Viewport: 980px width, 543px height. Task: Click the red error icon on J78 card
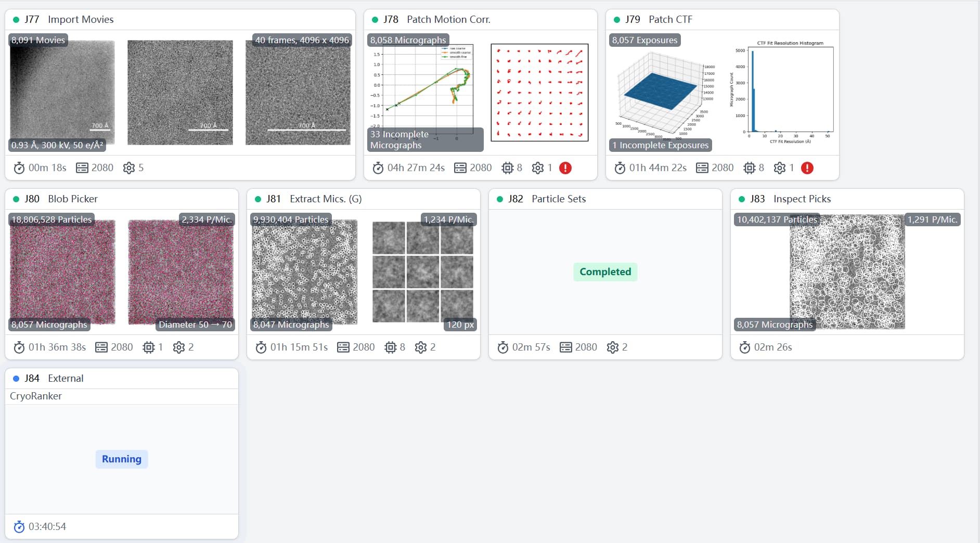click(565, 168)
